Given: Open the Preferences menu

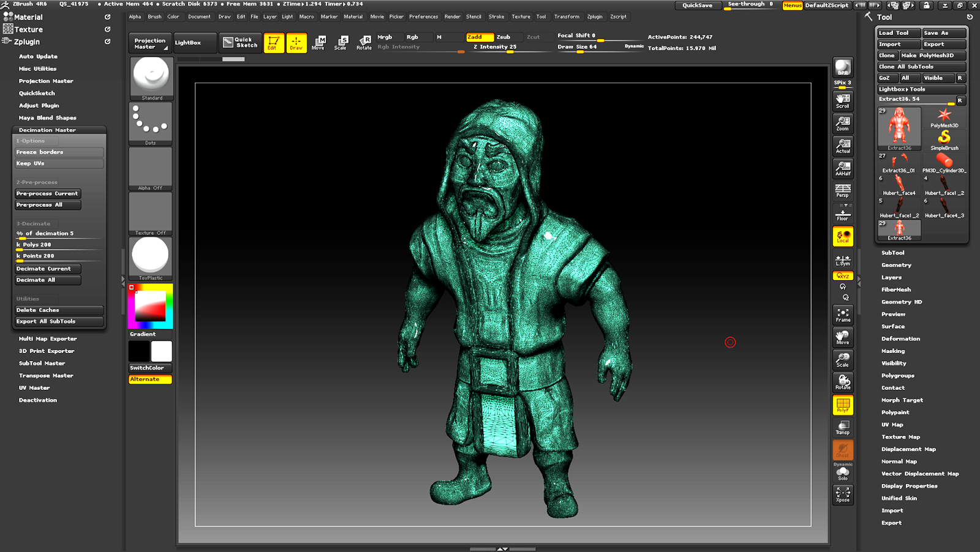Looking at the screenshot, I should coord(423,17).
